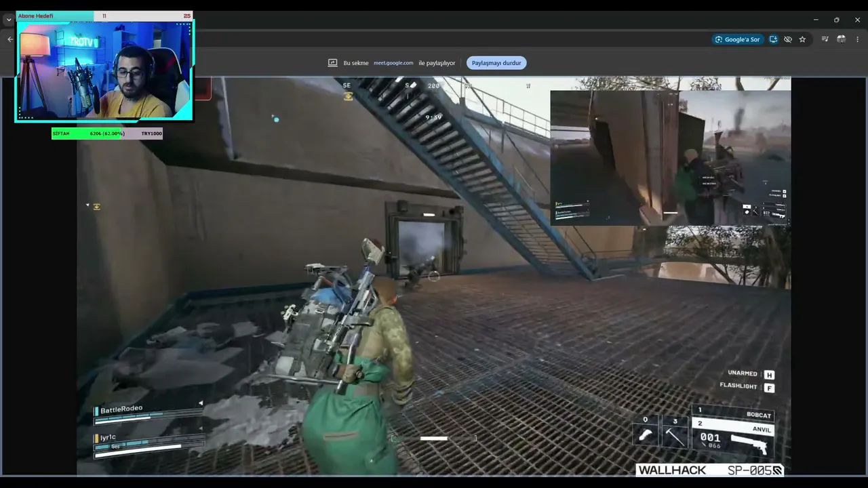The height and width of the screenshot is (488, 868).
Task: Minimize the Chrome window
Action: click(816, 20)
